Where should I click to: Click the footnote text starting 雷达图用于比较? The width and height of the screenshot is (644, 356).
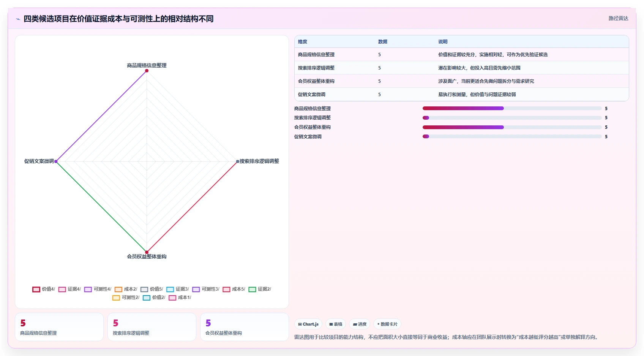point(447,337)
